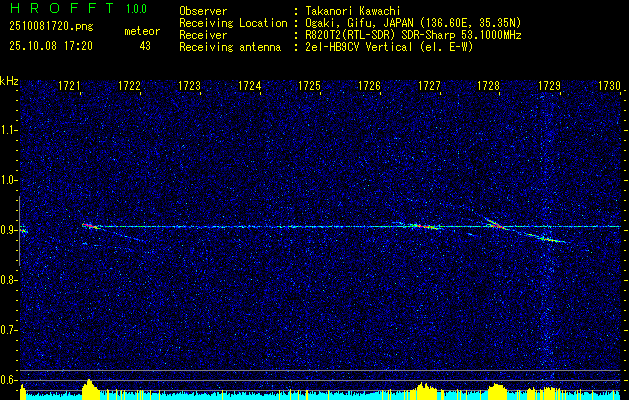629x400 pixels.
Task: Click time axis label 1726
Action: click(x=369, y=85)
